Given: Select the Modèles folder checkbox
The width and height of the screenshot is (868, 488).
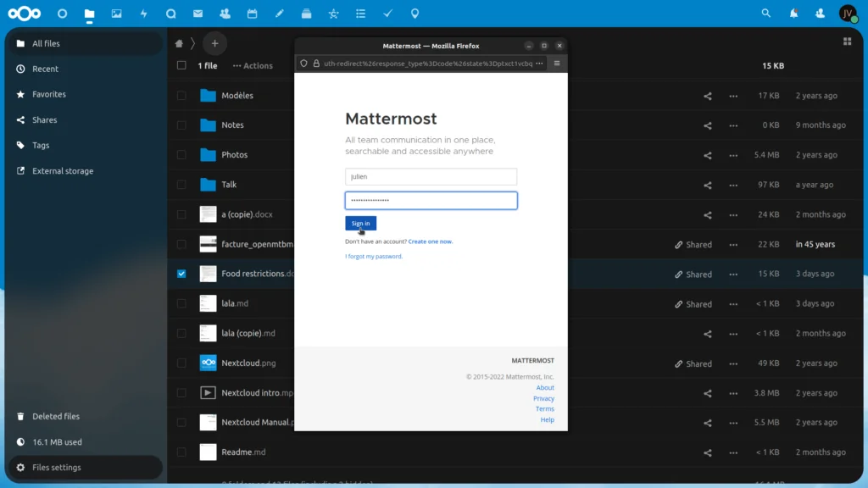Looking at the screenshot, I should point(181,95).
